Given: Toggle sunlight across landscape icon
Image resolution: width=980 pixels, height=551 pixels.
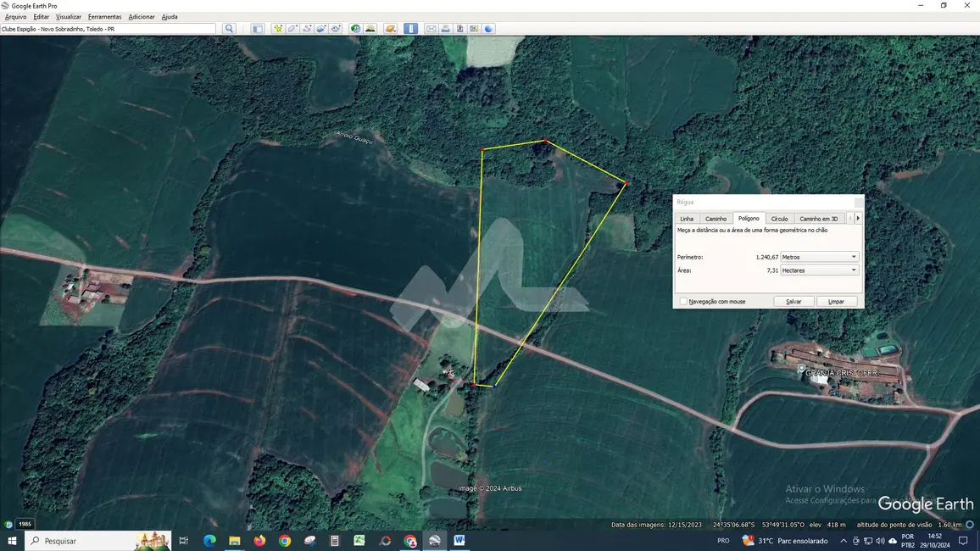Looking at the screenshot, I should [370, 29].
